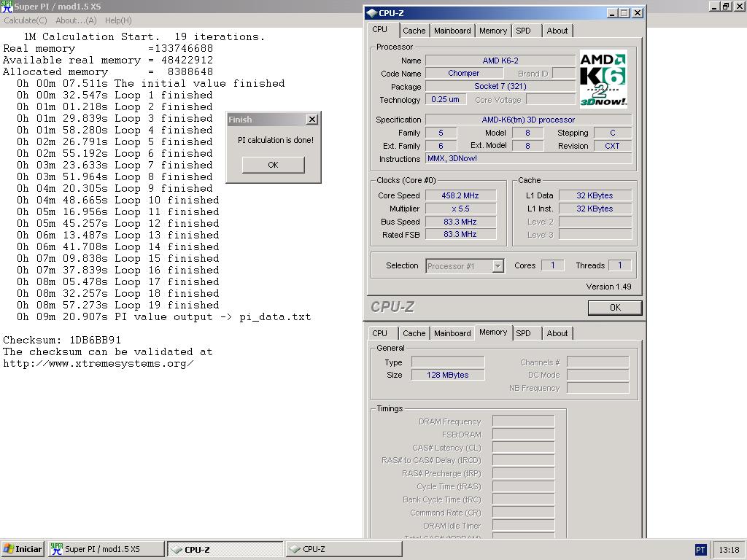Click Bus Speed value 83.3 MHz
This screenshot has height=560, width=747.
click(x=460, y=222)
